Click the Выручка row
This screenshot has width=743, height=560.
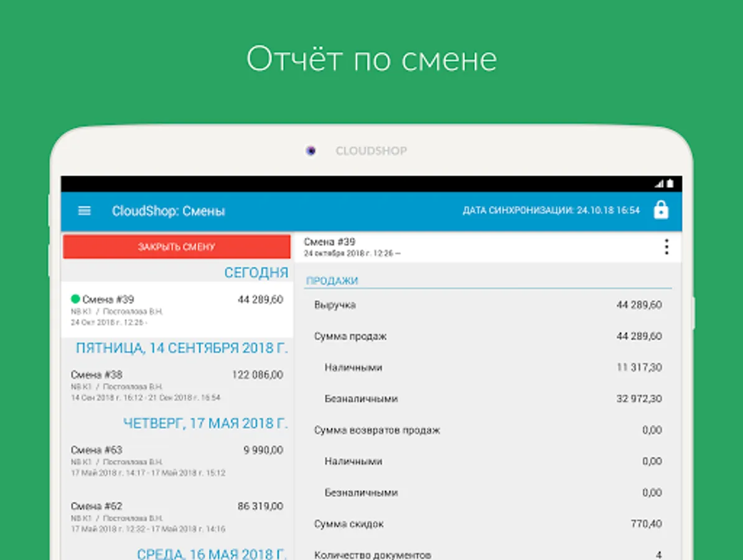[x=488, y=305]
